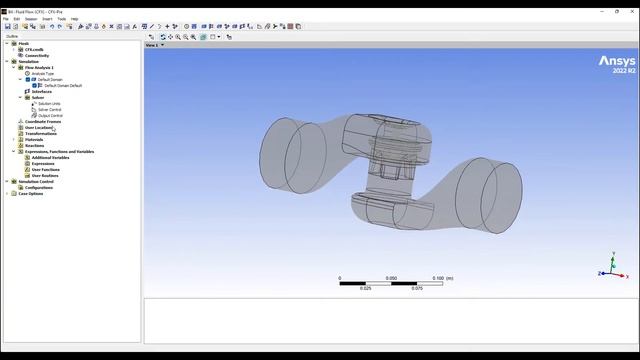
Task: Select Solver Control in the outline
Action: coord(49,109)
